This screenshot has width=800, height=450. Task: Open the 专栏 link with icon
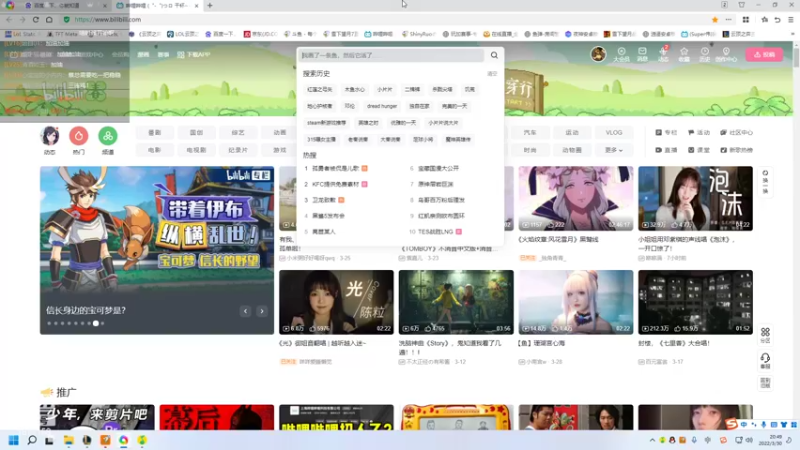(666, 133)
